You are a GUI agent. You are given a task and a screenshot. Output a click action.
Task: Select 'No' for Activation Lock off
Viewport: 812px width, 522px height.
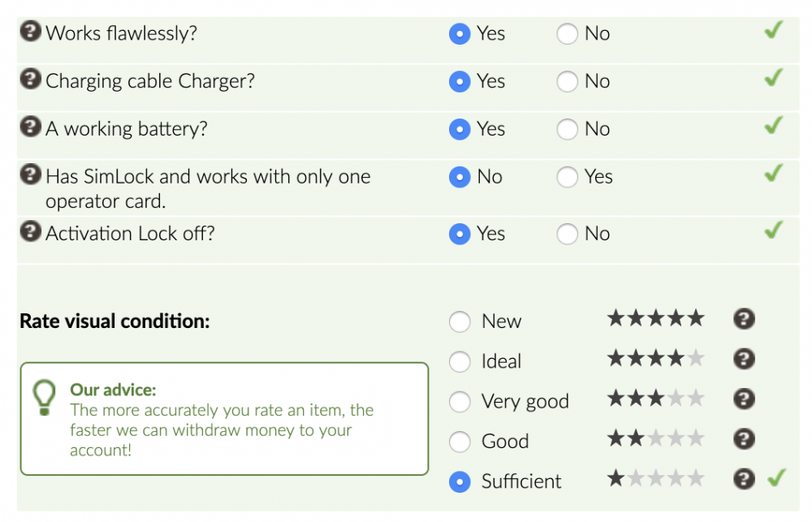pos(568,235)
